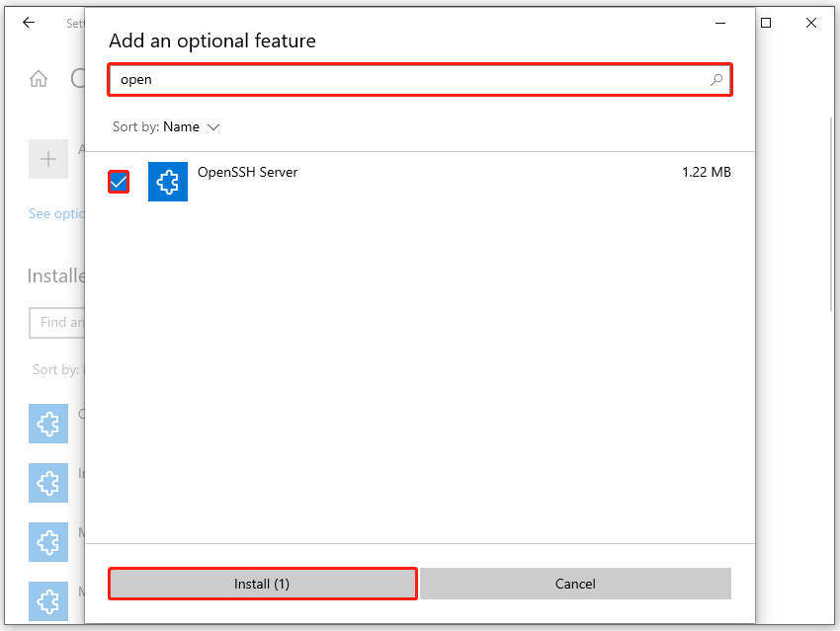Close the Settings window
The height and width of the screenshot is (631, 840).
811,23
